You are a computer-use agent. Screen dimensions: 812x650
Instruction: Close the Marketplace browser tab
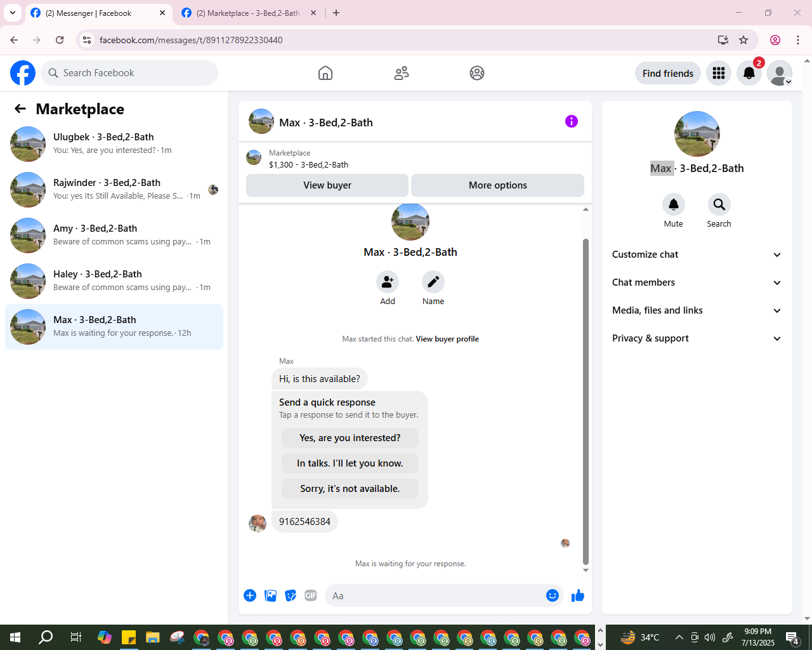(x=313, y=13)
